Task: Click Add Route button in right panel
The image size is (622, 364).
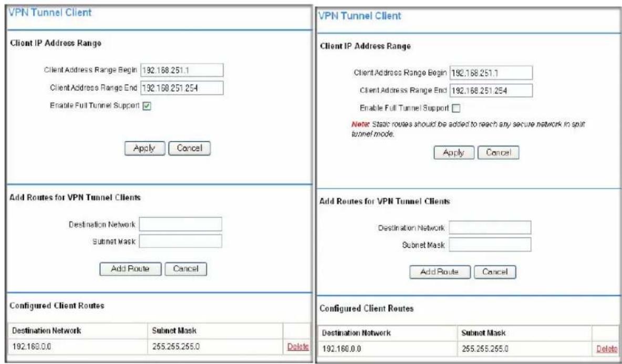Action: pos(440,272)
